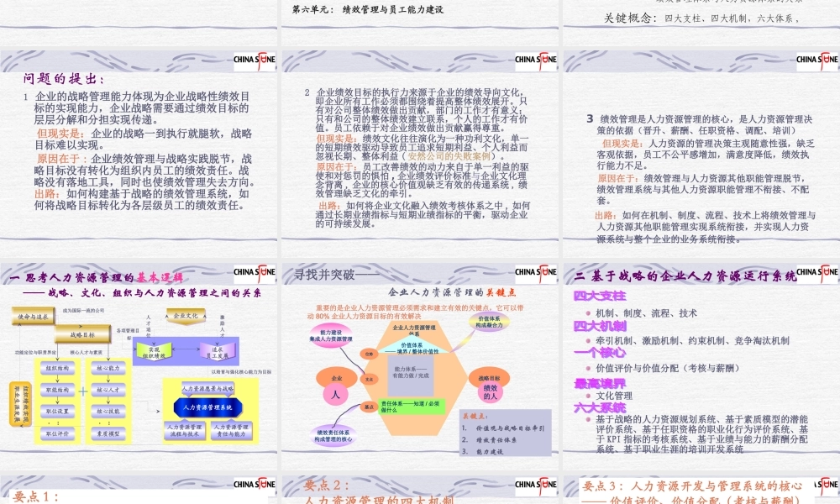Click the 核心技能 box
Screen dimensions: 840x504
pos(108,412)
